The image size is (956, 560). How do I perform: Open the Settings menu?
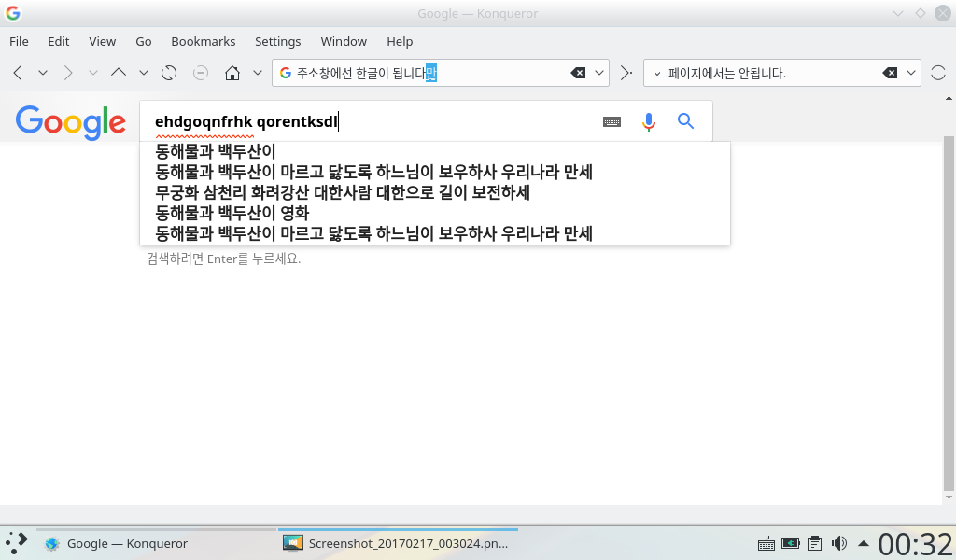(x=277, y=41)
